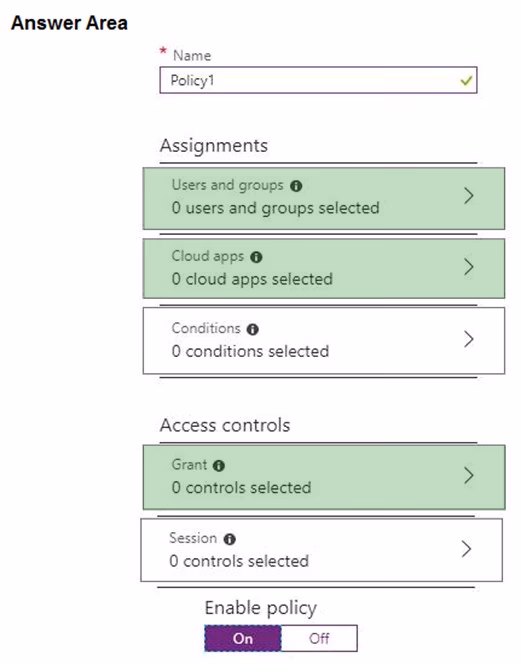Open Grant controls chevron
The height and width of the screenshot is (665, 521).
pos(468,476)
